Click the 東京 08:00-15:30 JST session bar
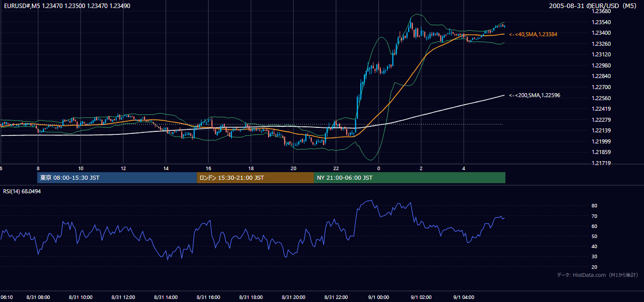644x302 pixels. (117, 178)
